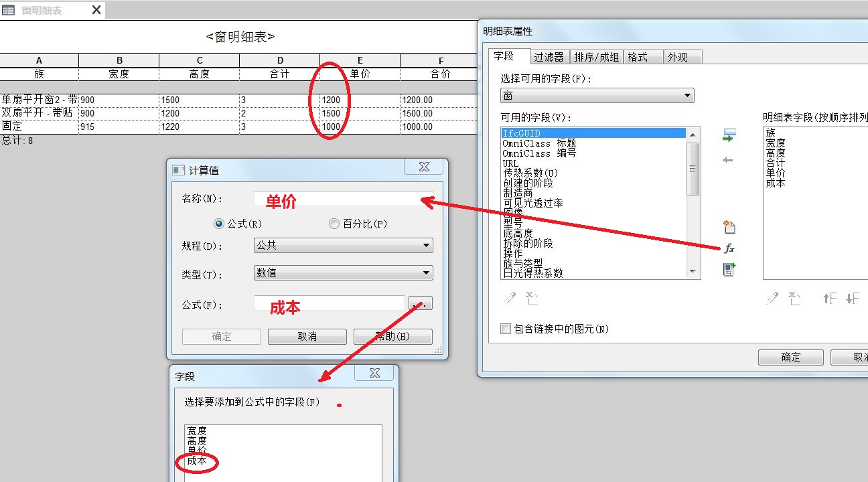Select 合计 in the schedule fields list

point(776,163)
